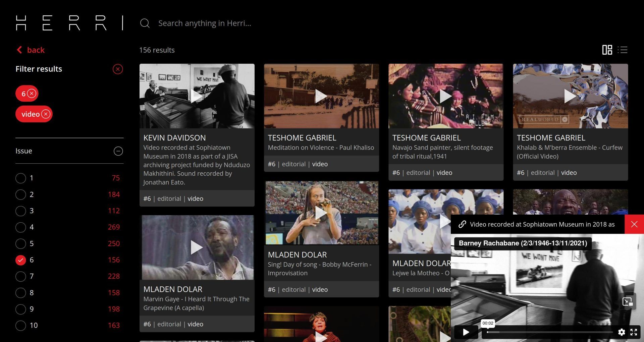
Task: Copy link icon in video popup header
Action: (462, 224)
